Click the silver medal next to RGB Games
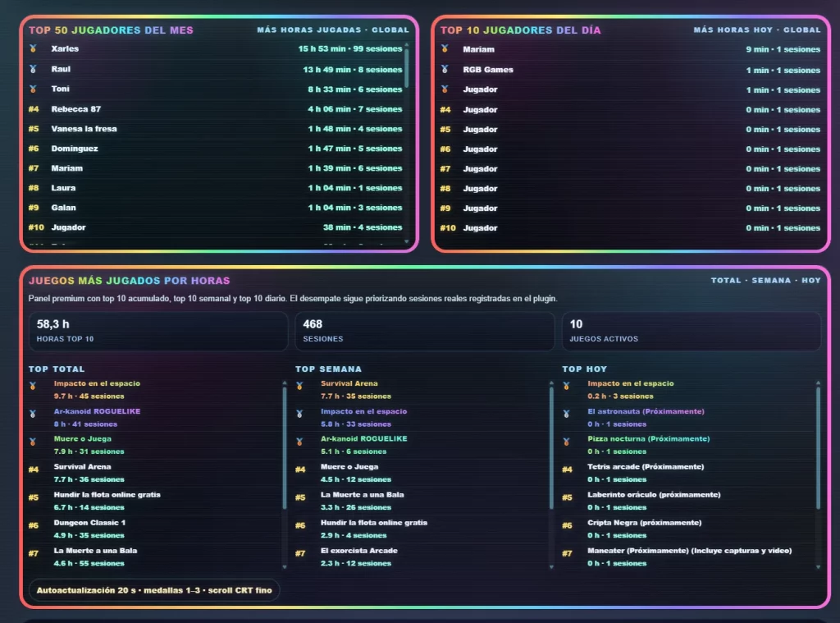The height and width of the screenshot is (623, 840). pyautogui.click(x=445, y=70)
